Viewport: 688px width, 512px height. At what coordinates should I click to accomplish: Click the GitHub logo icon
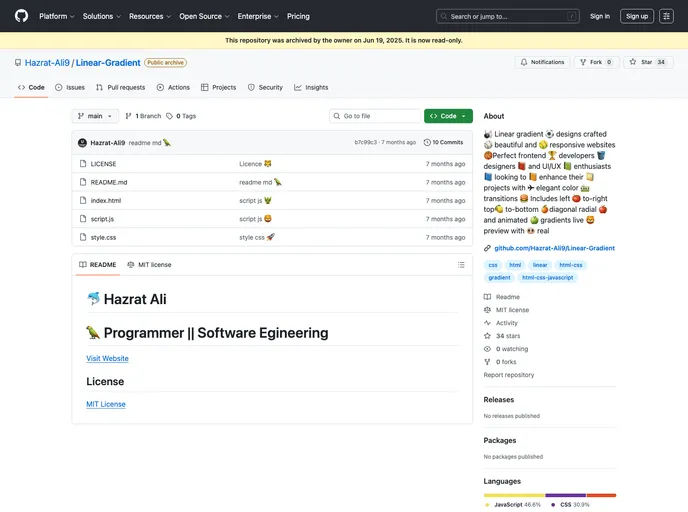point(21,16)
